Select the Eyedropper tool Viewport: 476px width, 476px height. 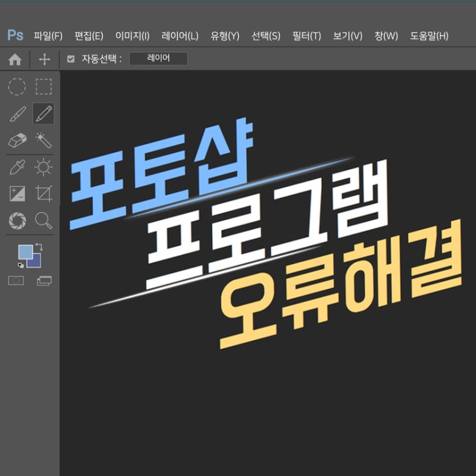(17, 167)
